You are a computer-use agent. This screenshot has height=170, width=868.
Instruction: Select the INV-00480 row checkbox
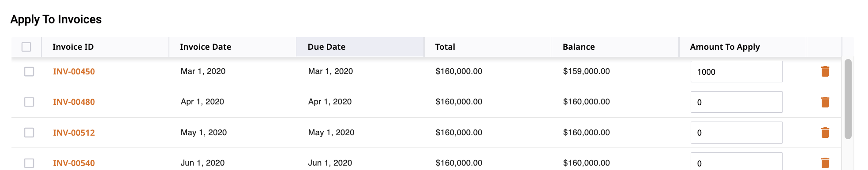pos(29,102)
